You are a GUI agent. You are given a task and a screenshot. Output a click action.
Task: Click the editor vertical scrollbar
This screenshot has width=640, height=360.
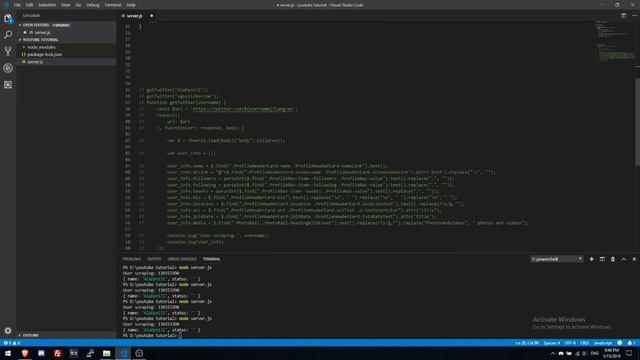tap(637, 122)
